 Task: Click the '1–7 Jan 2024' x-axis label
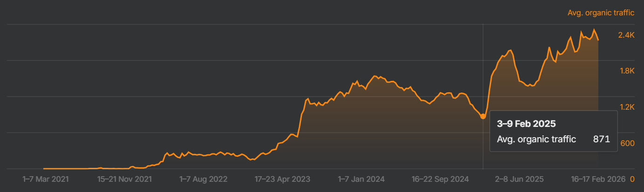[361, 179]
